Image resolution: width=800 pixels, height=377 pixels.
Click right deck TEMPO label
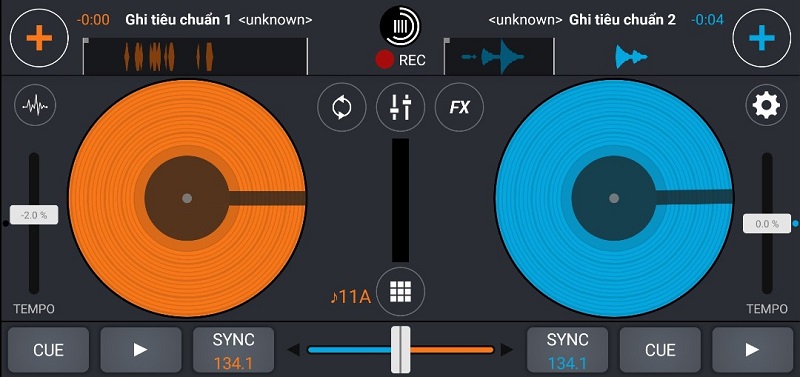pos(767,309)
